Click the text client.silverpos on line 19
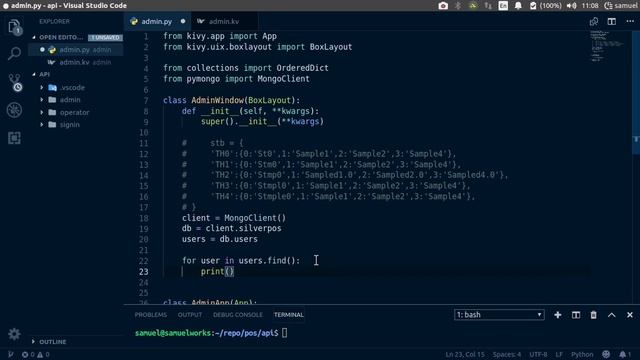The height and width of the screenshot is (360, 640). point(243,229)
